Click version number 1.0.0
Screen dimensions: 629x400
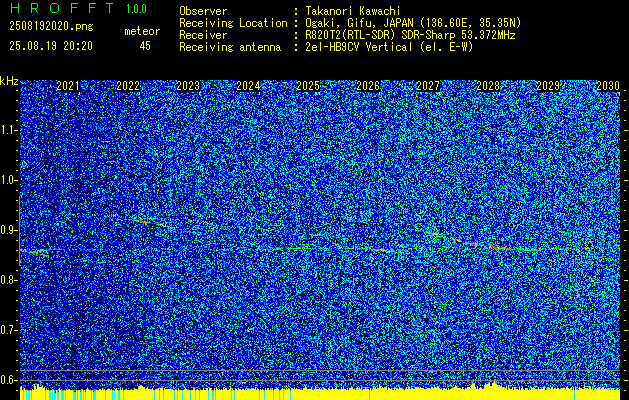tap(136, 9)
